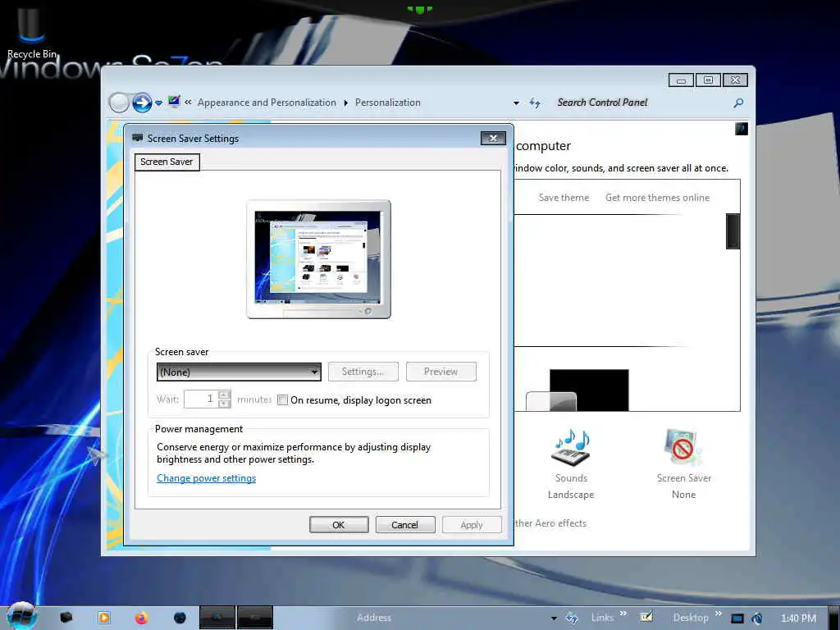840x630 pixels.
Task: Click the black cube icon on taskbar
Action: click(66, 617)
